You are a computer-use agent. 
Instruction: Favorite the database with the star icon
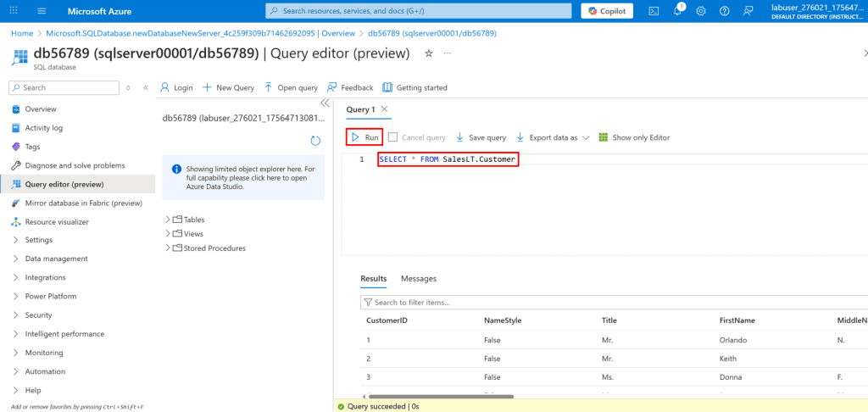pyautogui.click(x=428, y=53)
